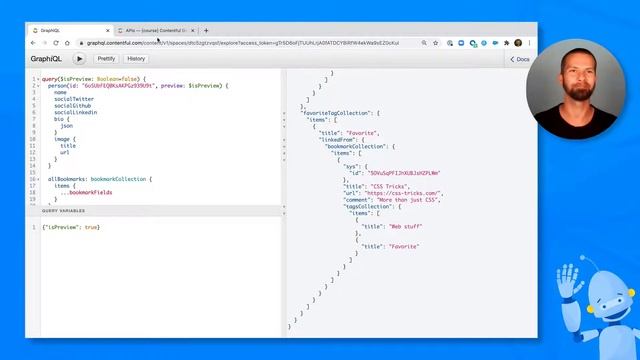Screen dimensions: 640x360
Task: Collapse the query block at line 1
Action: click(38, 79)
